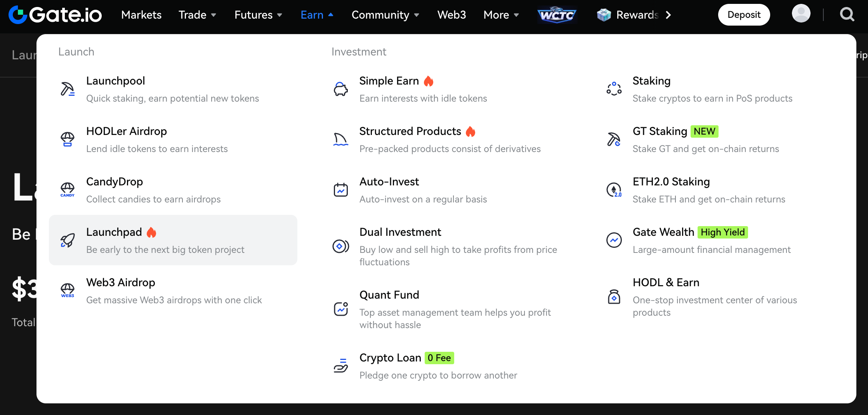Click the Structured Products shark fin icon
This screenshot has height=415, width=868.
[x=341, y=139]
